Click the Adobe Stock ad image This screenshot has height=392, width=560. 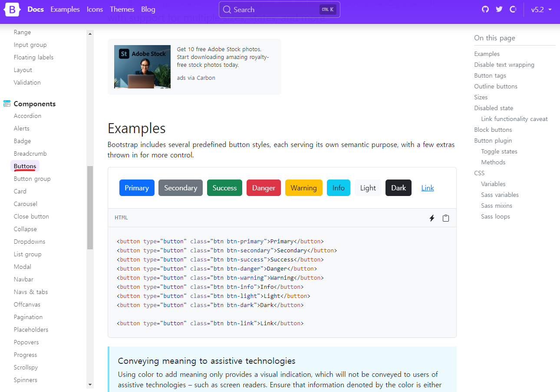(142, 67)
